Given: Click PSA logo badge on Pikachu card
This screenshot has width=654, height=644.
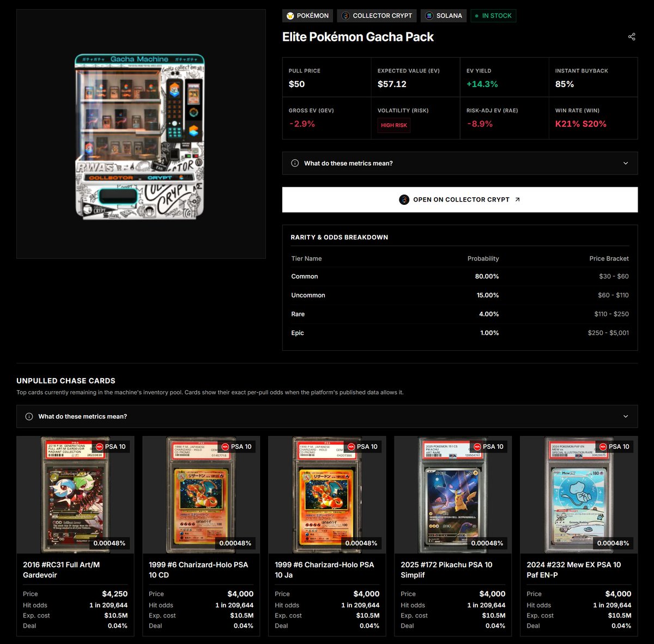Looking at the screenshot, I should pyautogui.click(x=477, y=446).
